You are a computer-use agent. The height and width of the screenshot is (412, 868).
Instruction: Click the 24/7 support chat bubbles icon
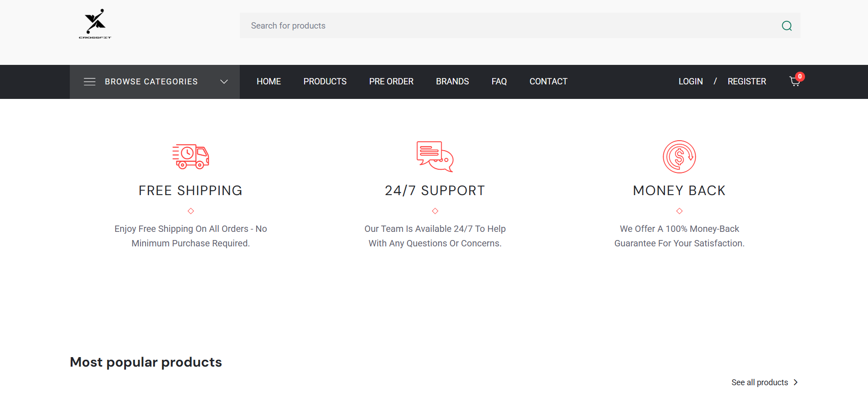click(435, 157)
